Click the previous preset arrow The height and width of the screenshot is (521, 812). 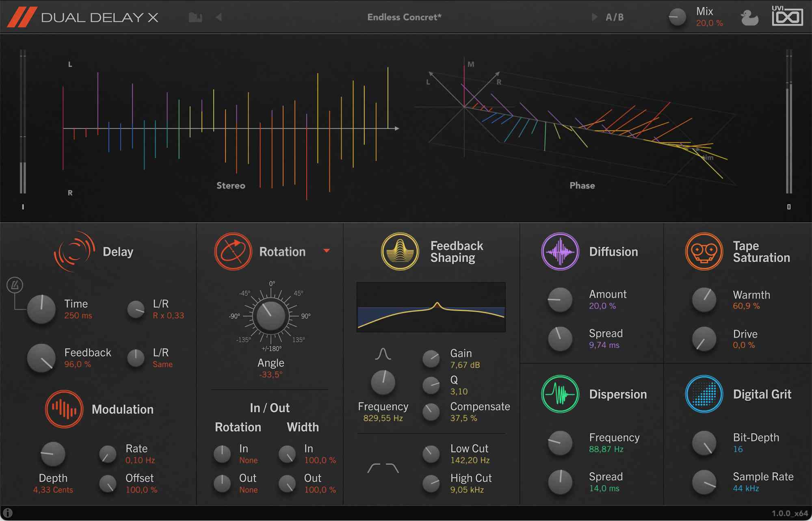coord(219,17)
